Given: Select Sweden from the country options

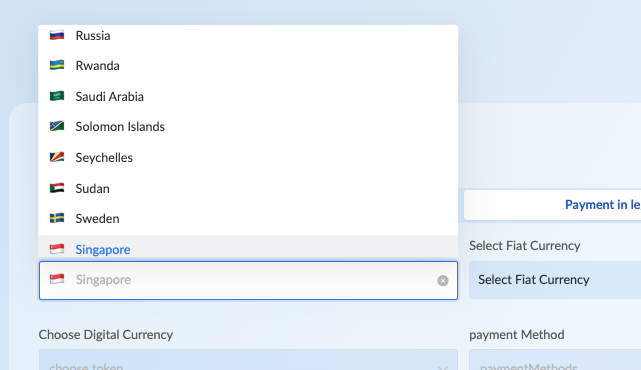Looking at the screenshot, I should (248, 219).
